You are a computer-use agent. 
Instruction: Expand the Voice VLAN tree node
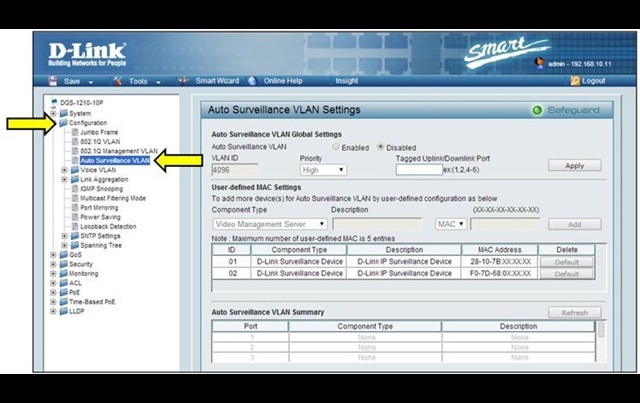pos(64,169)
